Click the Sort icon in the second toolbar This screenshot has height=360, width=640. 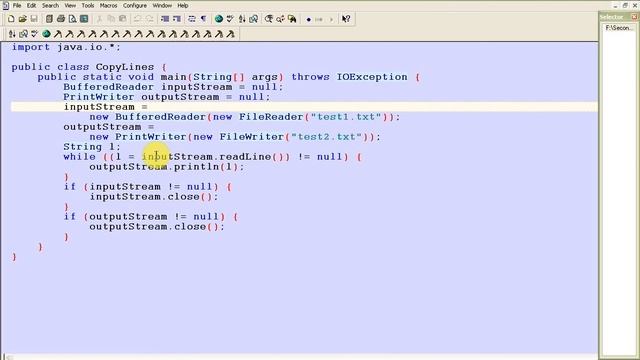[x=12, y=34]
